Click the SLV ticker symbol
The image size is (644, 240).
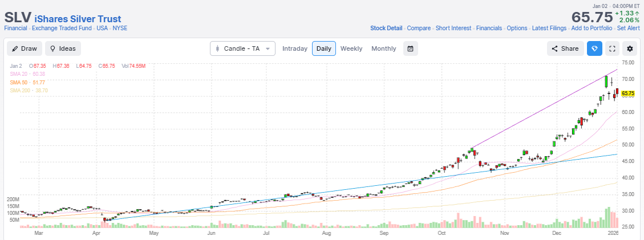click(18, 18)
